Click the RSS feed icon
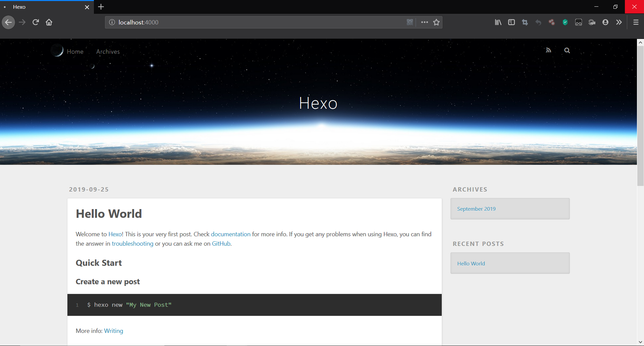This screenshot has width=644, height=346. 548,50
